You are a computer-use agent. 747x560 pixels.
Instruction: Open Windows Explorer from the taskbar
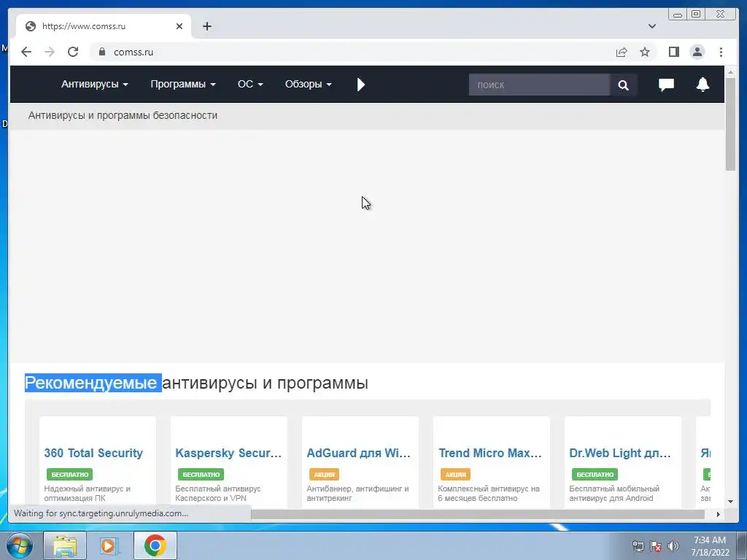tap(65, 545)
